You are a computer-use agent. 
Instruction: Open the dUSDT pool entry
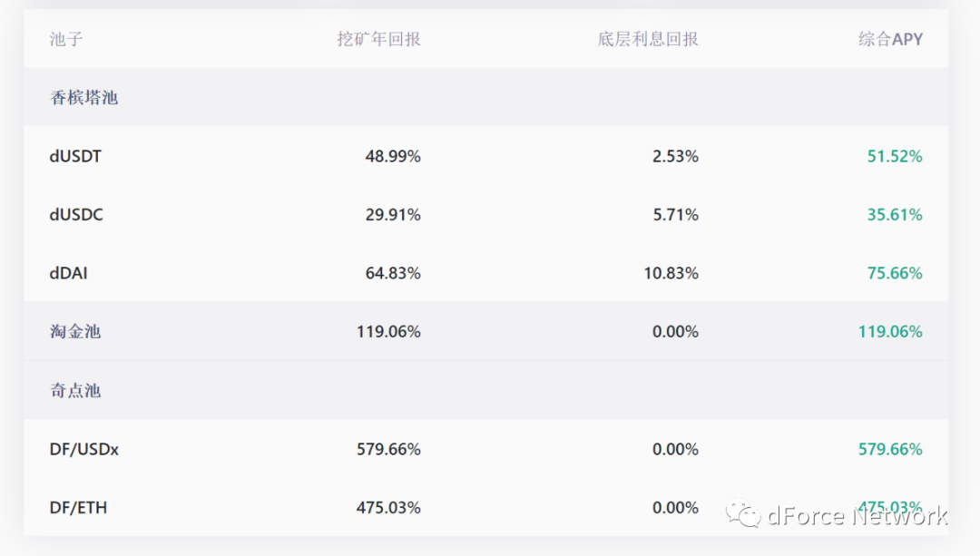tap(75, 156)
